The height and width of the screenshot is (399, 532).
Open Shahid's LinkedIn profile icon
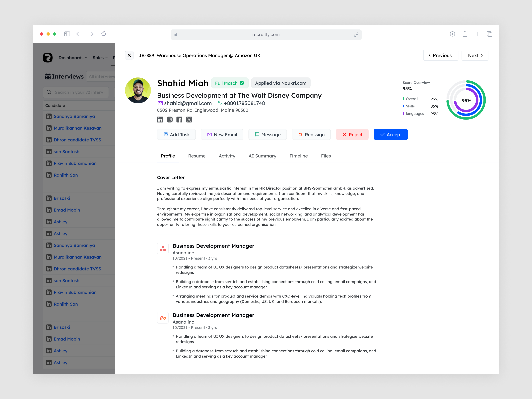point(160,120)
